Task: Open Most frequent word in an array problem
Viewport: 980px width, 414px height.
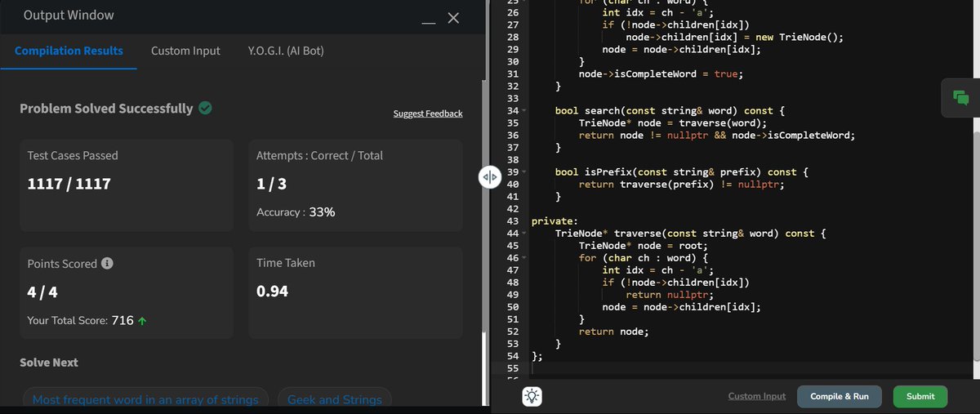Action: click(x=145, y=399)
